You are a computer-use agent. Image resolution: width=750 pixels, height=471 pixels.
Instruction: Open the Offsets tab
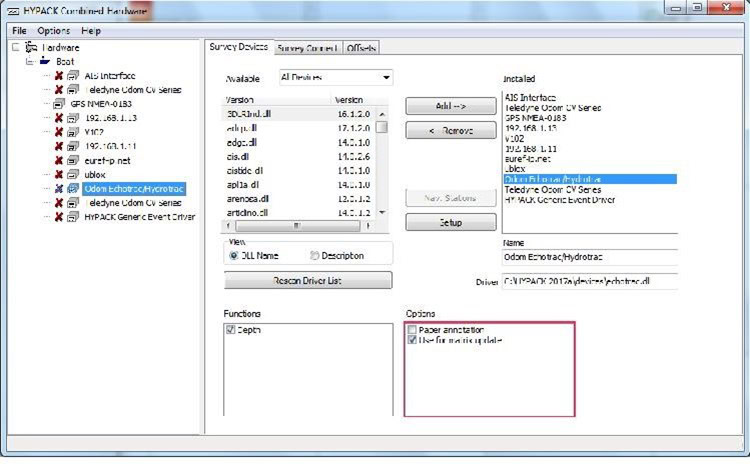click(361, 48)
